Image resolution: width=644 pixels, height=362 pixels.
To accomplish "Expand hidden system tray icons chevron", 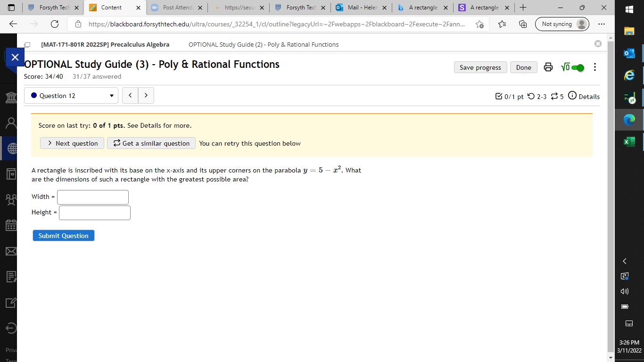I will [625, 261].
